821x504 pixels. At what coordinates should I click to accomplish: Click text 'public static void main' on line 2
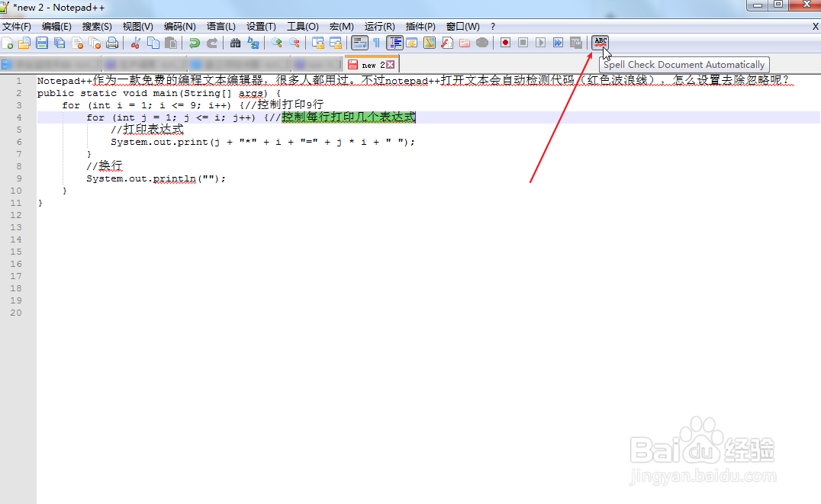108,93
